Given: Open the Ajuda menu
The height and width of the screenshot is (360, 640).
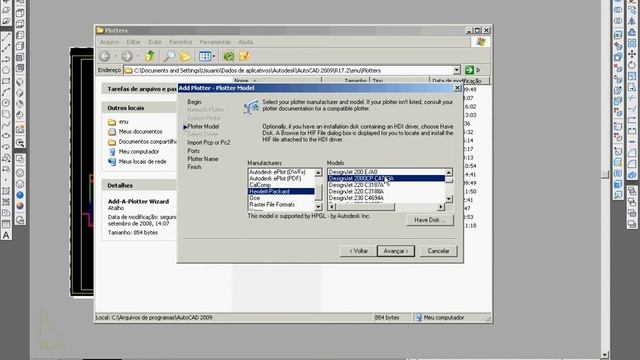Looking at the screenshot, I should (x=245, y=42).
